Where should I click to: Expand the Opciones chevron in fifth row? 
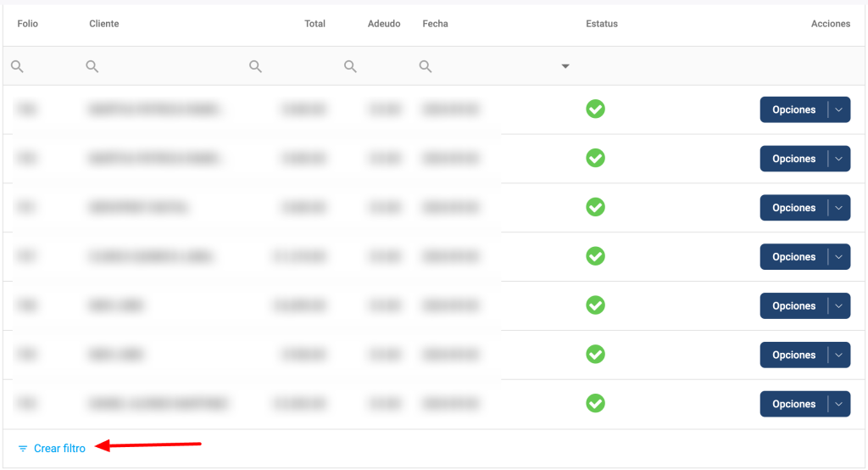(x=839, y=306)
